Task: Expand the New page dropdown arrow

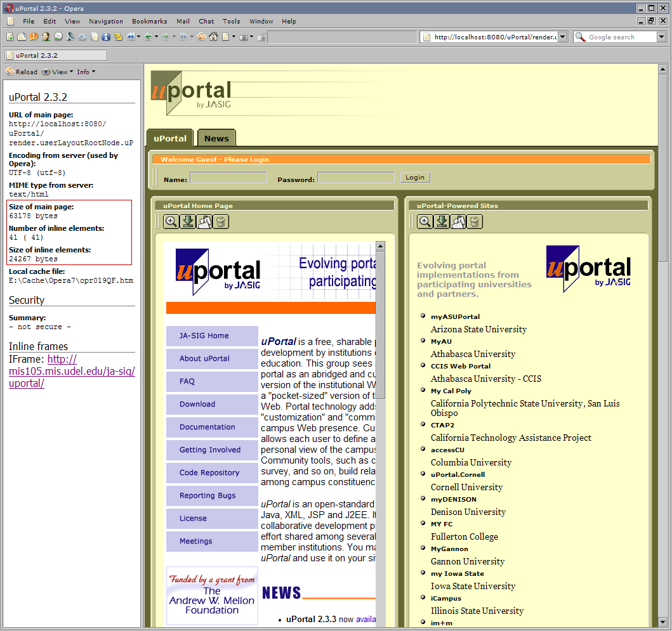Action: tap(234, 37)
